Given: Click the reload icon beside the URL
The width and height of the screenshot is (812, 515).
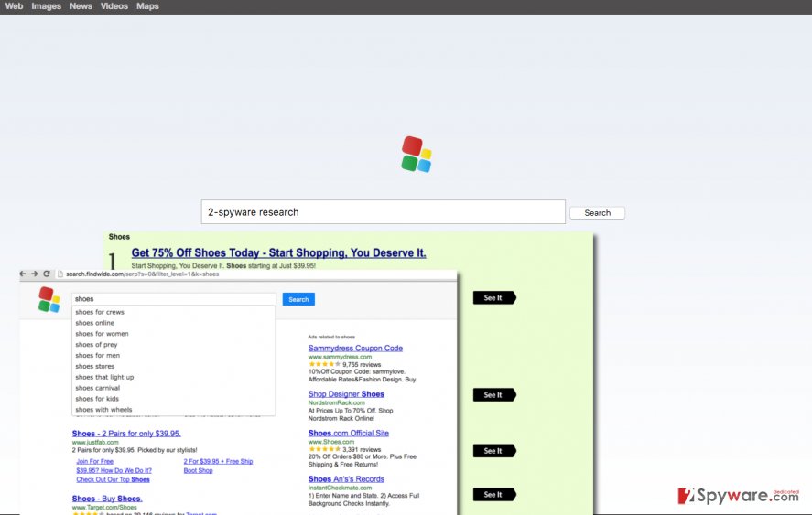Looking at the screenshot, I should [46, 274].
